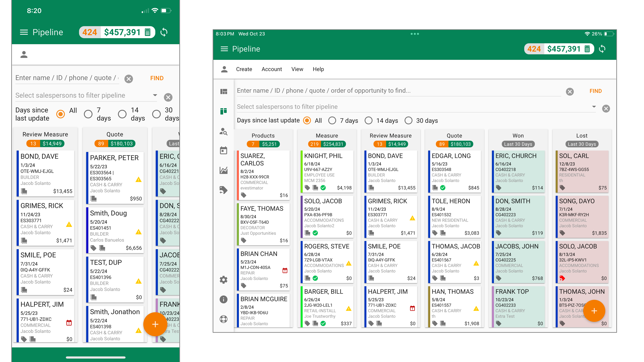This screenshot has width=644, height=362.
Task: Open the Account menu
Action: pos(271,69)
